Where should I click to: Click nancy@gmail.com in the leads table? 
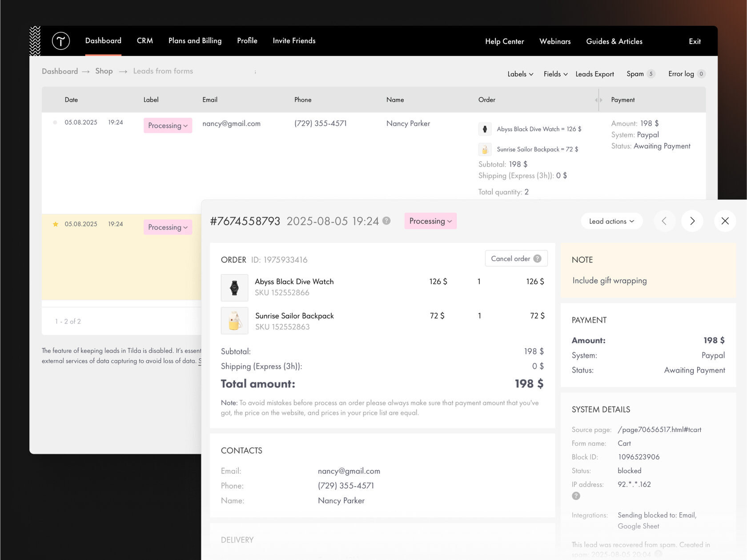coord(231,124)
